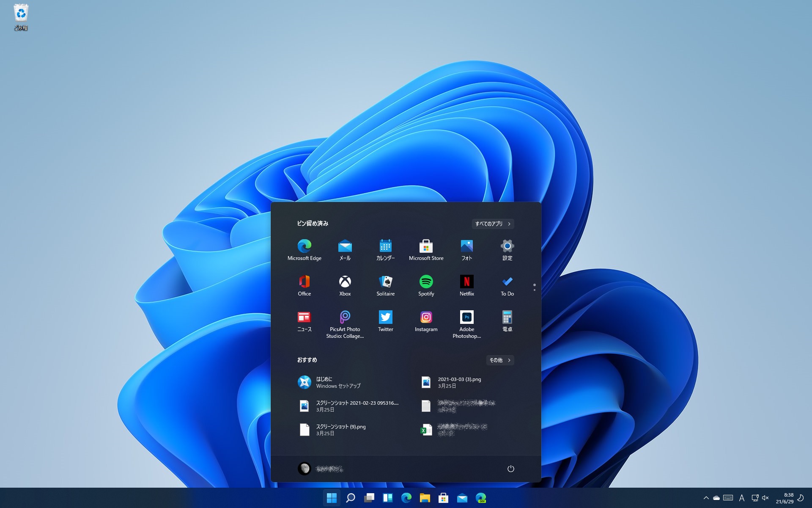Open the Xbox app
This screenshot has width=812, height=508.
pyautogui.click(x=345, y=285)
